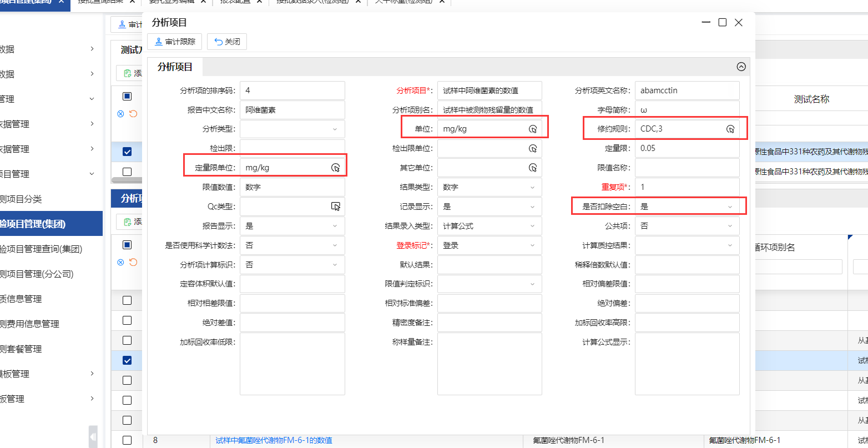Open the 检出限单位 lookup icon
Image resolution: width=868 pixels, height=448 pixels.
[x=533, y=149]
